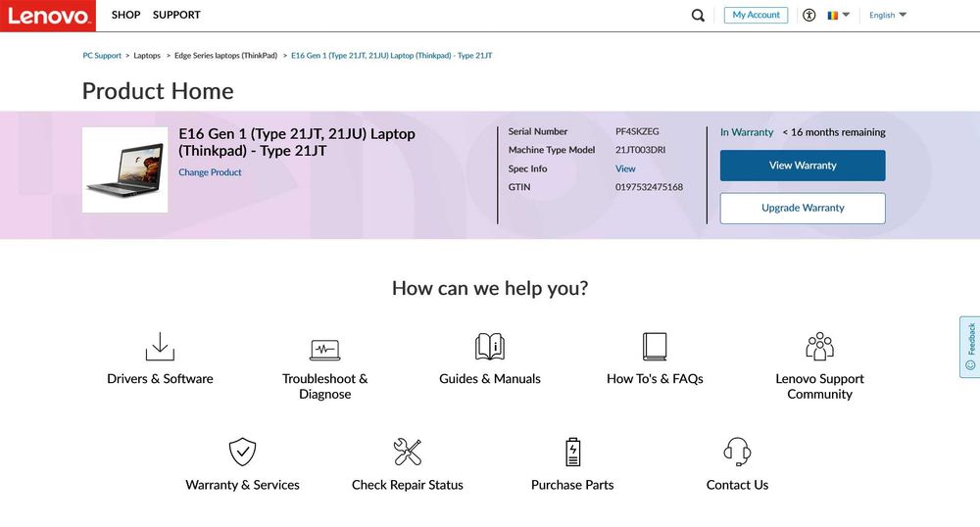
Task: Open Lenovo Support Community people icon
Action: 819,347
